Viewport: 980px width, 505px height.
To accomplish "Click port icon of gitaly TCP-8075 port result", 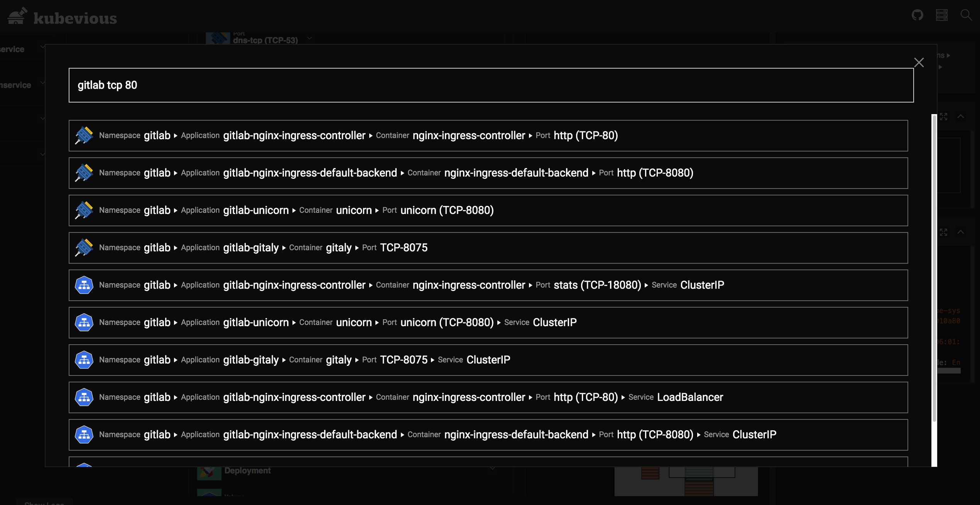I will click(84, 247).
